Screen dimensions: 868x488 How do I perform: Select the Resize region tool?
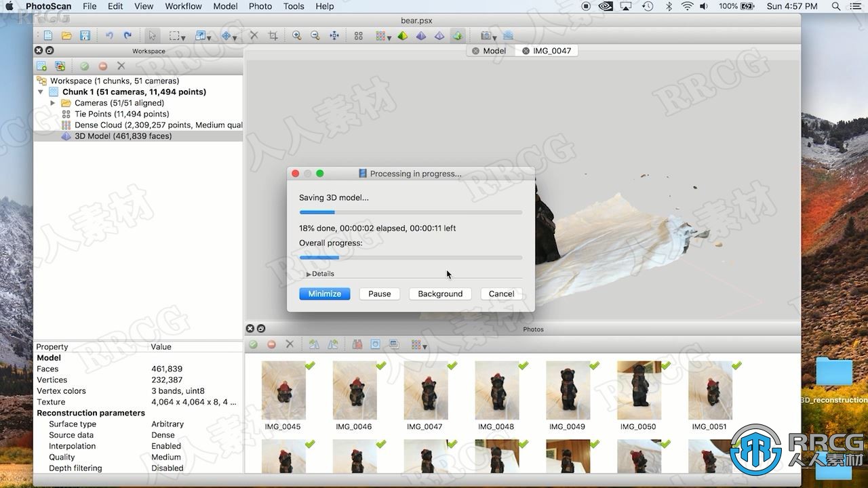click(200, 35)
